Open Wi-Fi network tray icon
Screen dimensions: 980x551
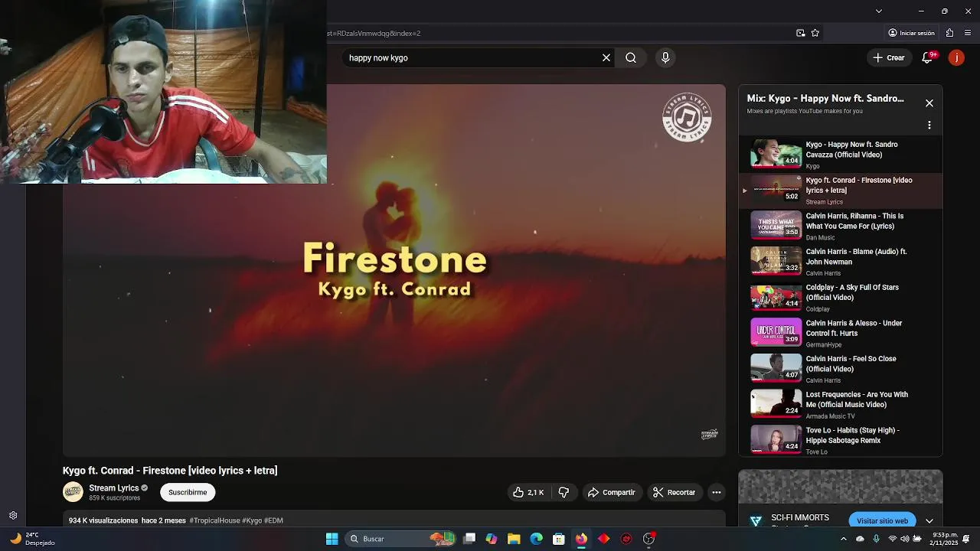click(893, 539)
